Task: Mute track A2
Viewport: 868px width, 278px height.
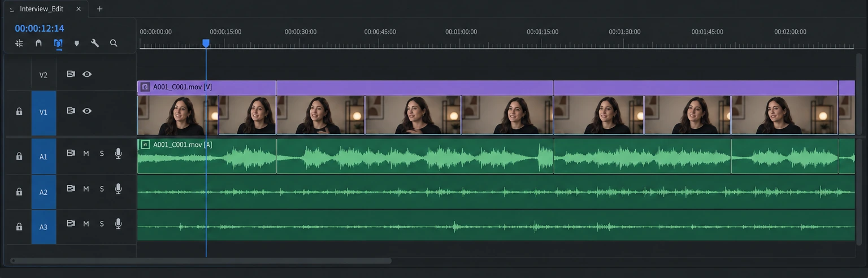Action: [86, 189]
